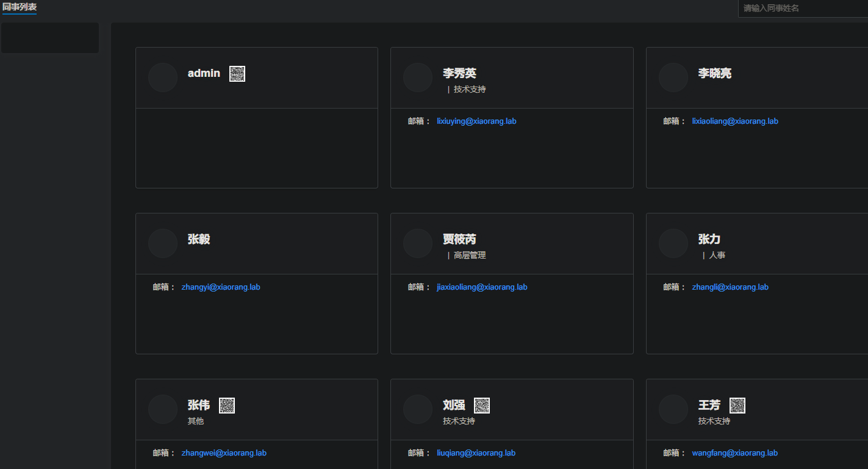Open 张伟's QR code icon
The width and height of the screenshot is (868, 469).
tap(227, 406)
